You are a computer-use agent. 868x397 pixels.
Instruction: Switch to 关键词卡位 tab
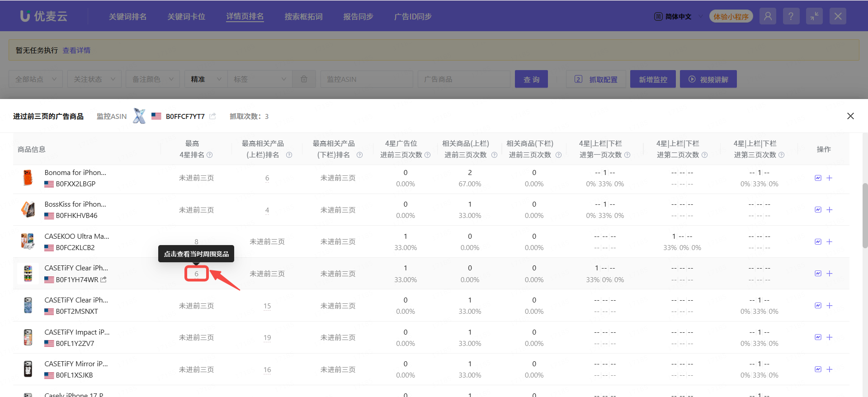(186, 17)
